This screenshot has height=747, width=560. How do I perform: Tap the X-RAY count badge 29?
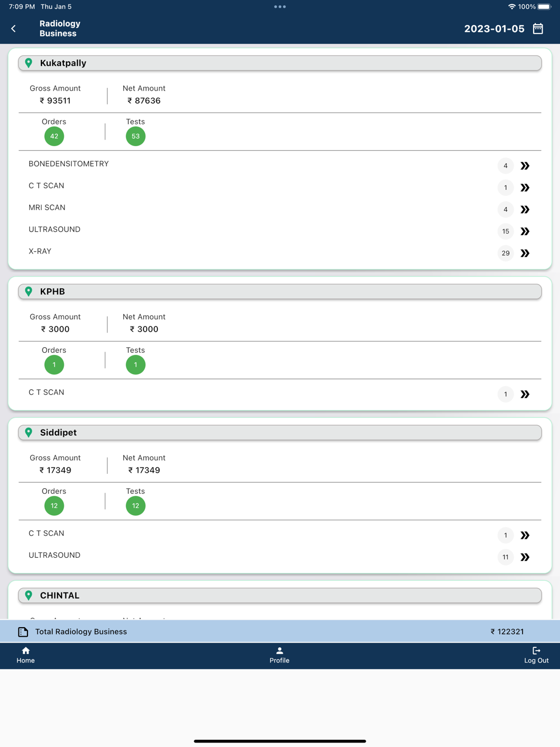coord(506,253)
